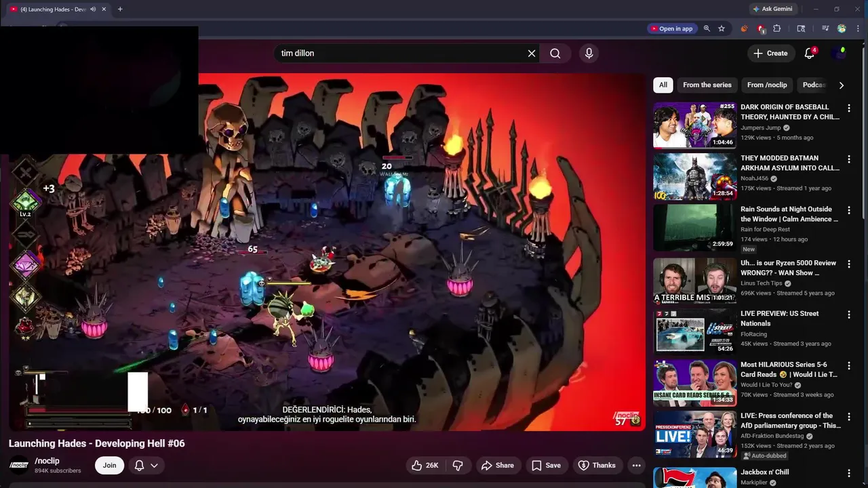Open a new browser tab

coord(120,9)
